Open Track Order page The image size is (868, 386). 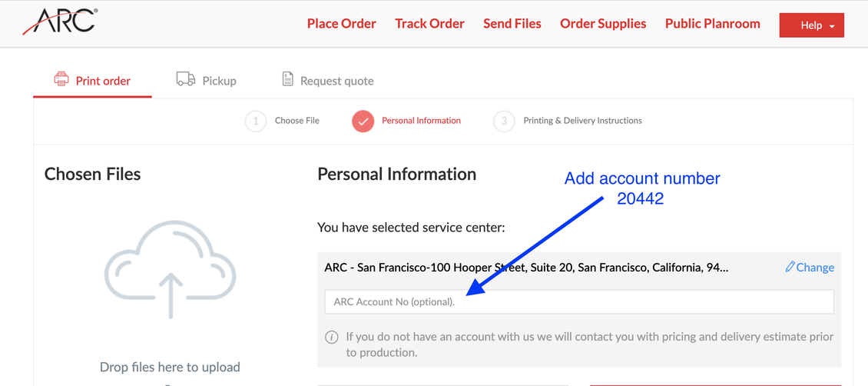click(x=429, y=24)
